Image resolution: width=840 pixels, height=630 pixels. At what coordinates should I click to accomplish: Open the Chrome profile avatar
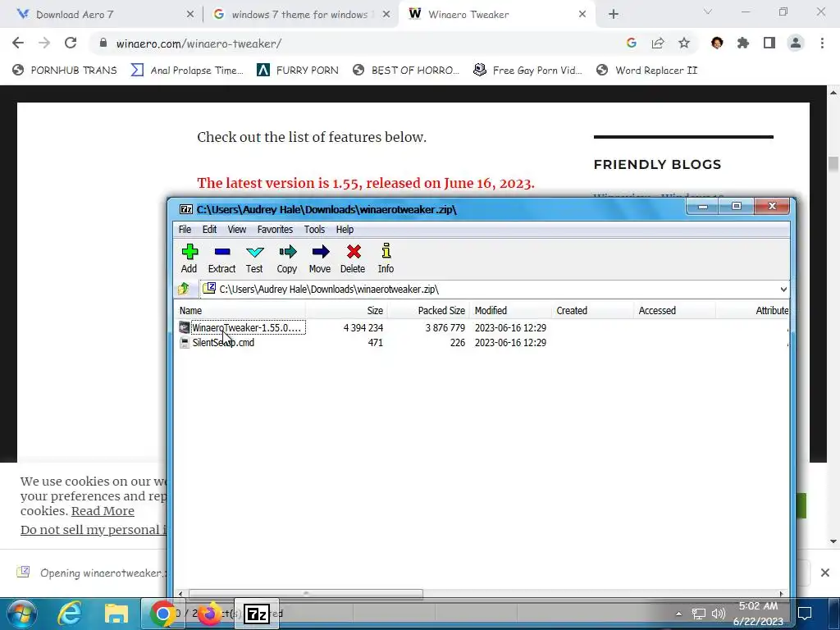tap(796, 43)
